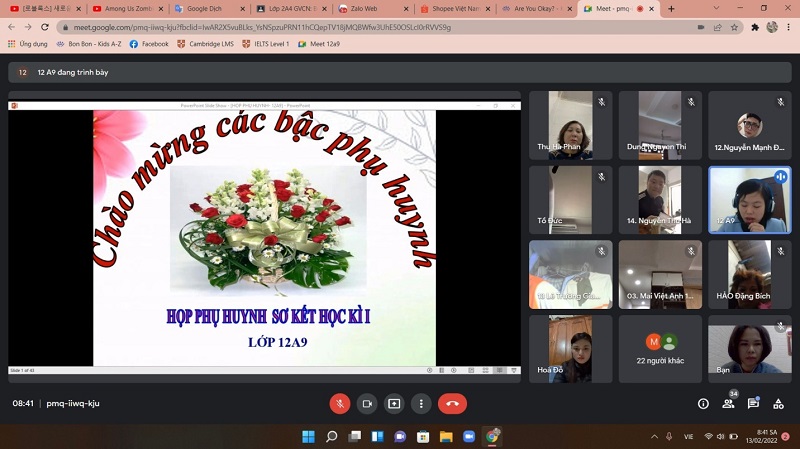Turn off the camera
The image size is (800, 449).
[x=367, y=403]
